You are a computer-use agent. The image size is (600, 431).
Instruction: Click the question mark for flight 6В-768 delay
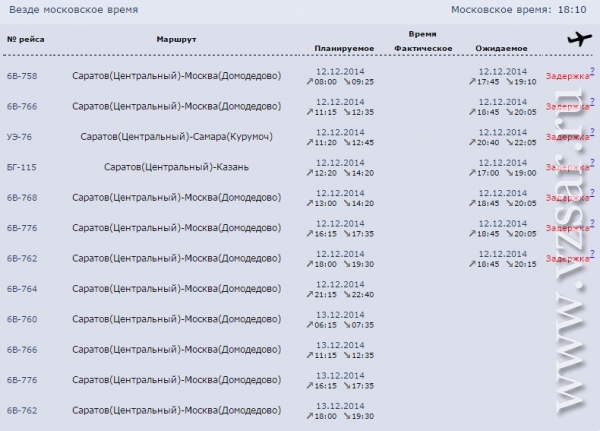(x=592, y=192)
